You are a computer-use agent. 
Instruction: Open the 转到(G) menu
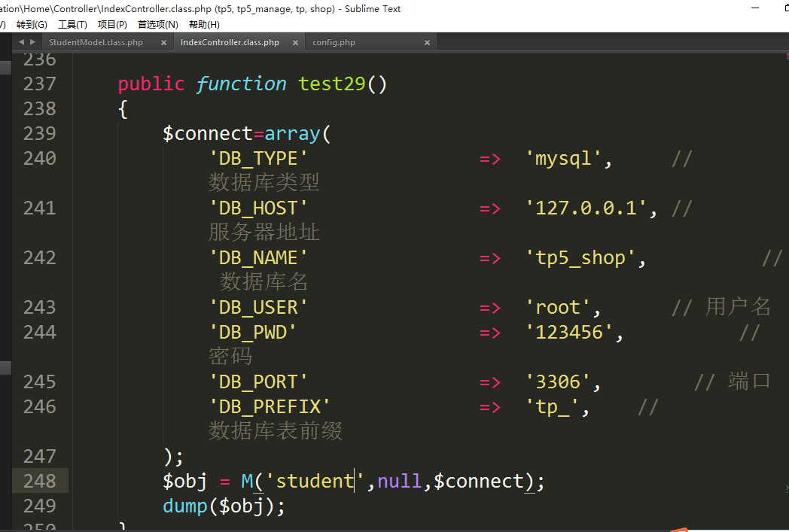32,25
